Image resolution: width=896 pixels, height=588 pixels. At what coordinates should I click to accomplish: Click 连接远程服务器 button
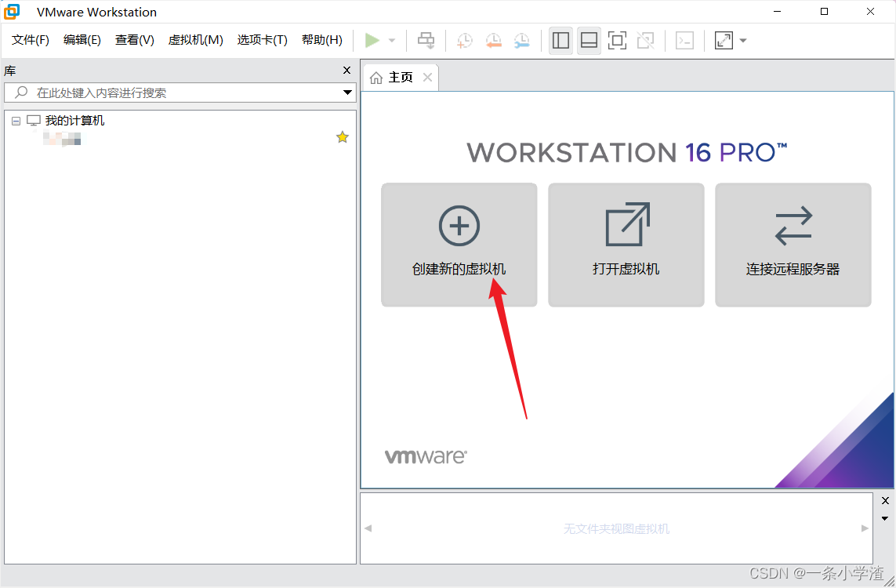[x=793, y=245]
